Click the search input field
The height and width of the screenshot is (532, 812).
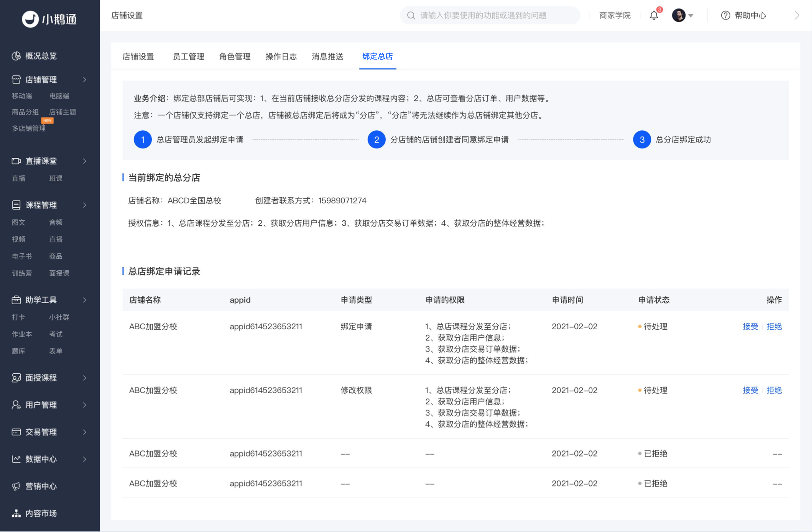tap(490, 15)
